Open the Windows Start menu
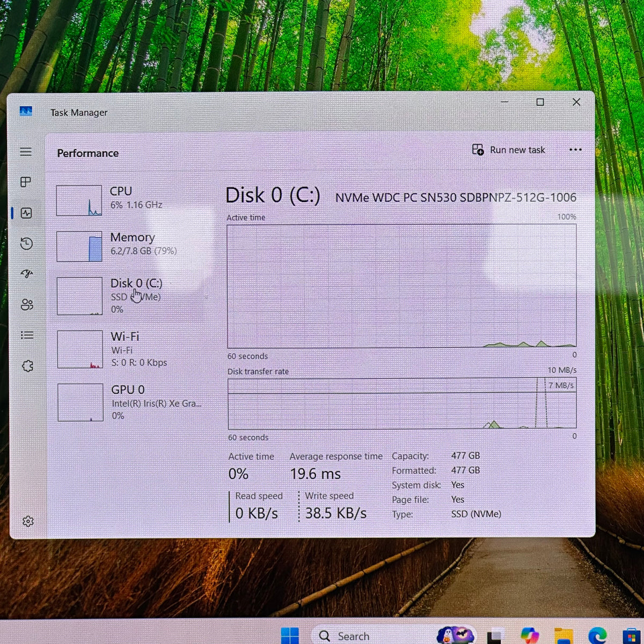 point(290,635)
